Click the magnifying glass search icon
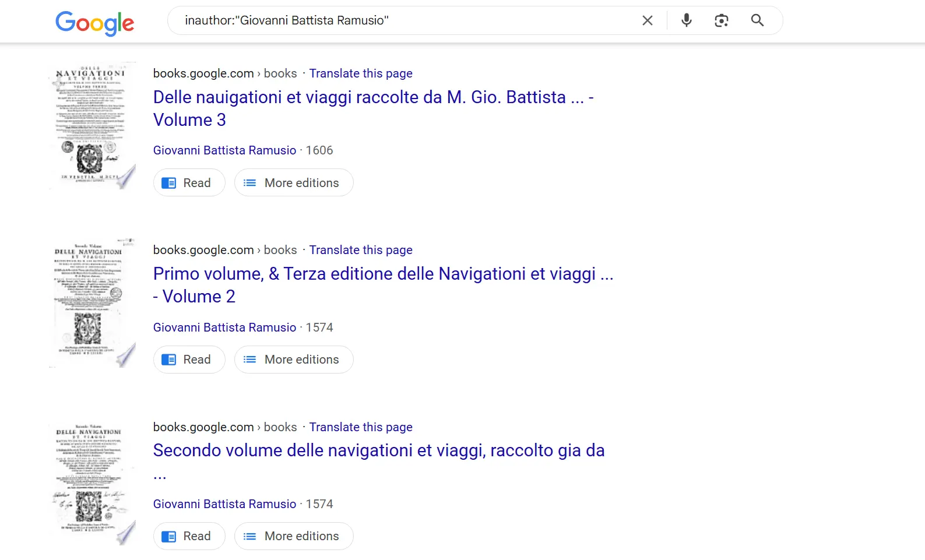Screen dimensions: 925x560 (757, 20)
